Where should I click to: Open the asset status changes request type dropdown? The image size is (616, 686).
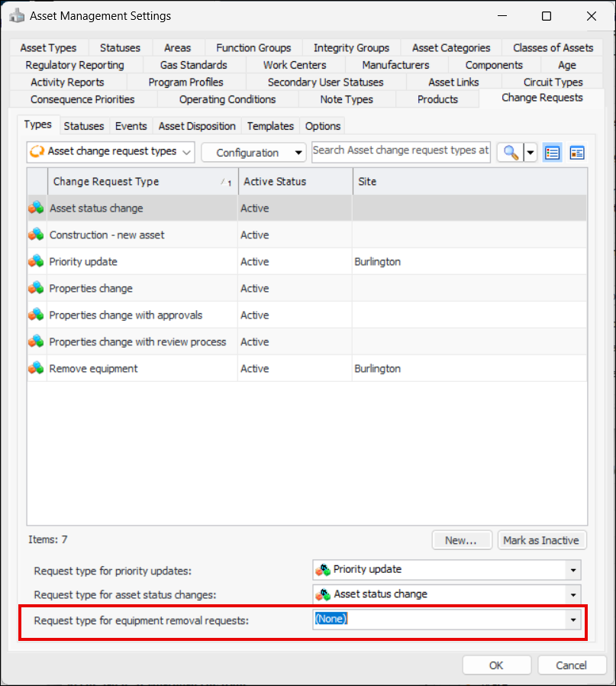click(572, 594)
